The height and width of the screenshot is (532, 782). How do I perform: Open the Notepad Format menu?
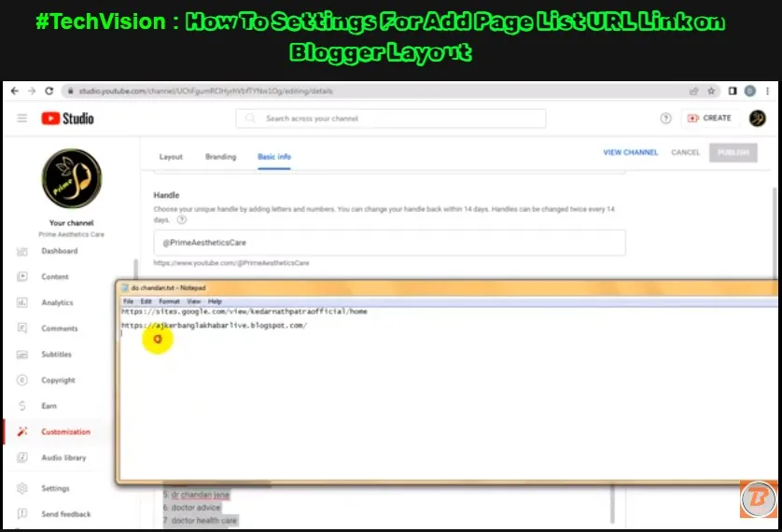pyautogui.click(x=169, y=301)
